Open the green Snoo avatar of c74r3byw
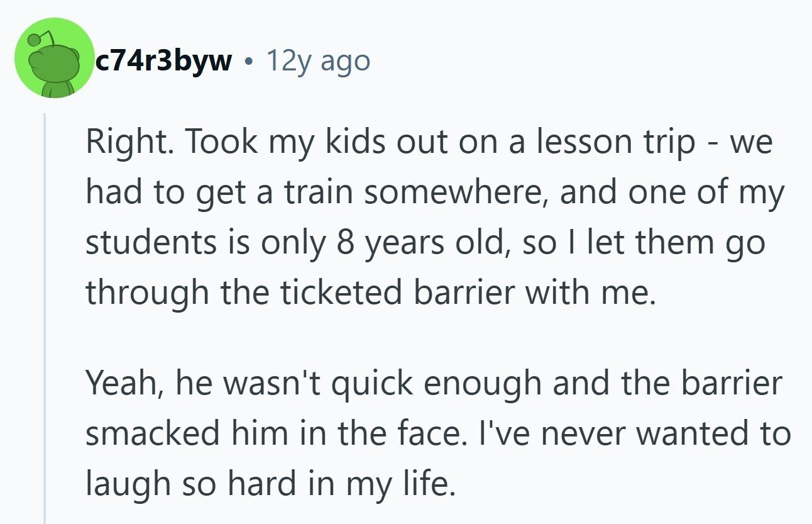Screen dimensions: 812x524 [x=53, y=58]
